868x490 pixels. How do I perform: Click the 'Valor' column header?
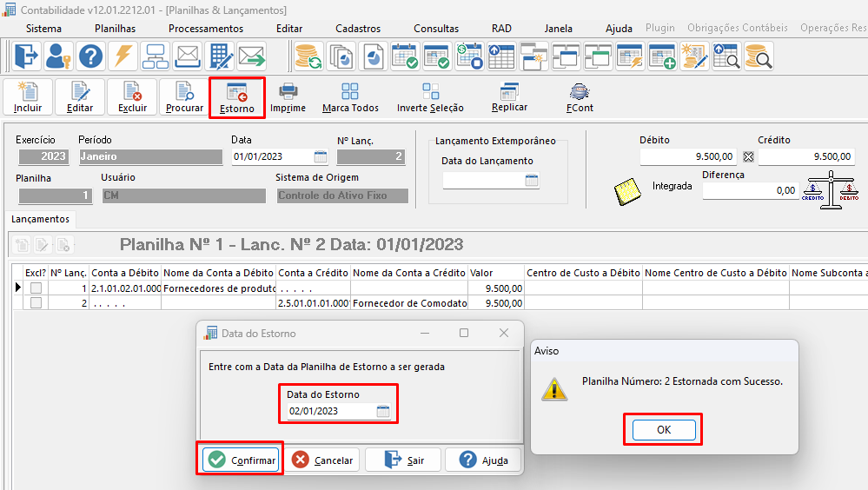495,273
